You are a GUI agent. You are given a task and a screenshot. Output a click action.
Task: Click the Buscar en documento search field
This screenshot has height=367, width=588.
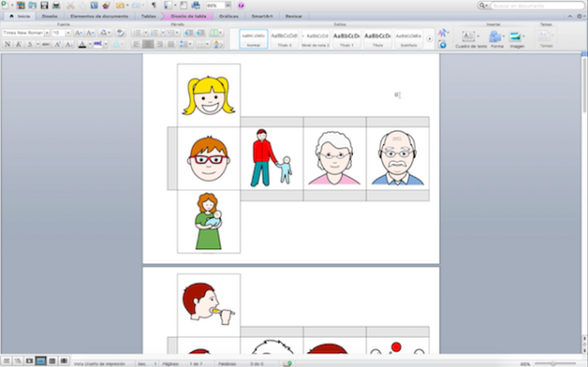tap(537, 6)
